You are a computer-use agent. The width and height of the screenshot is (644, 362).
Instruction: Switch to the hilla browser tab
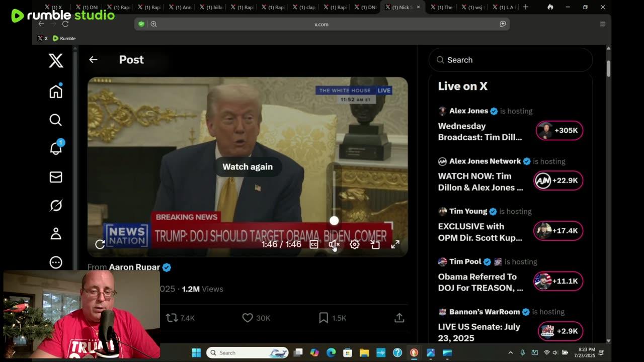pyautogui.click(x=211, y=7)
